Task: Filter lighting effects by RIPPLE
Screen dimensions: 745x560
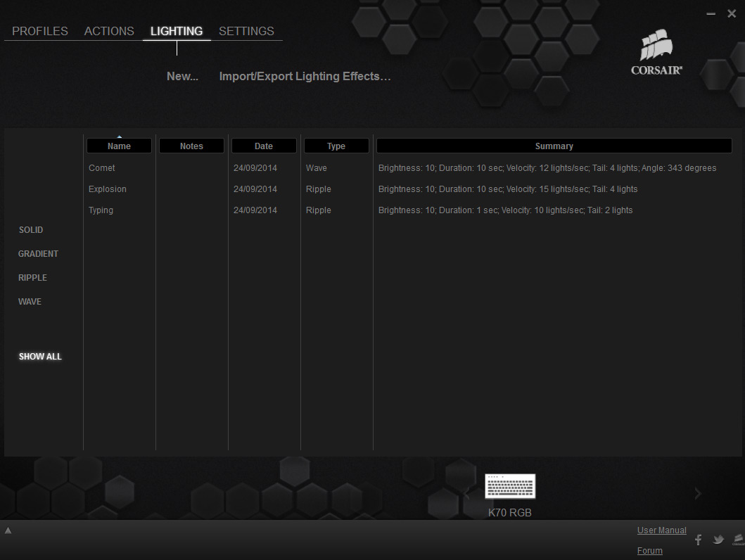Action: [32, 278]
